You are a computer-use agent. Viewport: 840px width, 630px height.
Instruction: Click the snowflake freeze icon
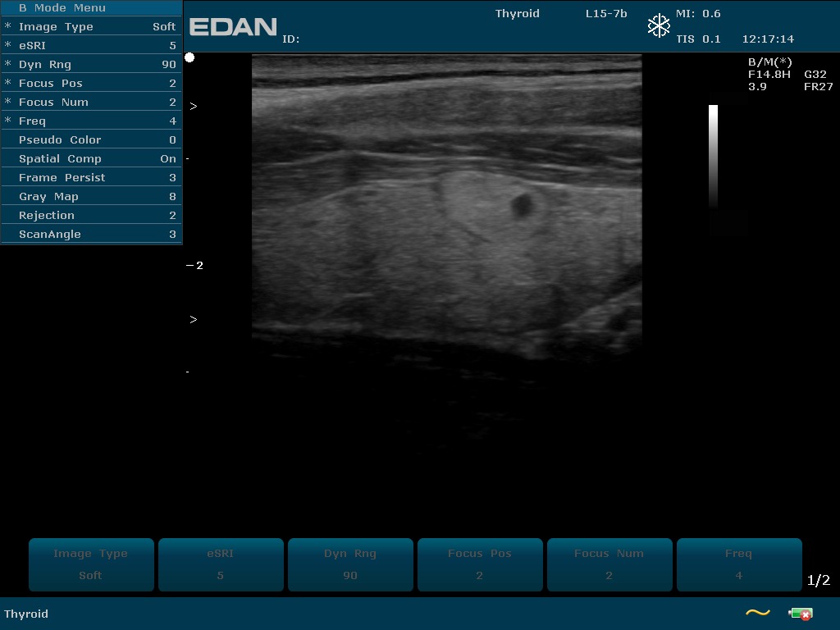coord(659,26)
